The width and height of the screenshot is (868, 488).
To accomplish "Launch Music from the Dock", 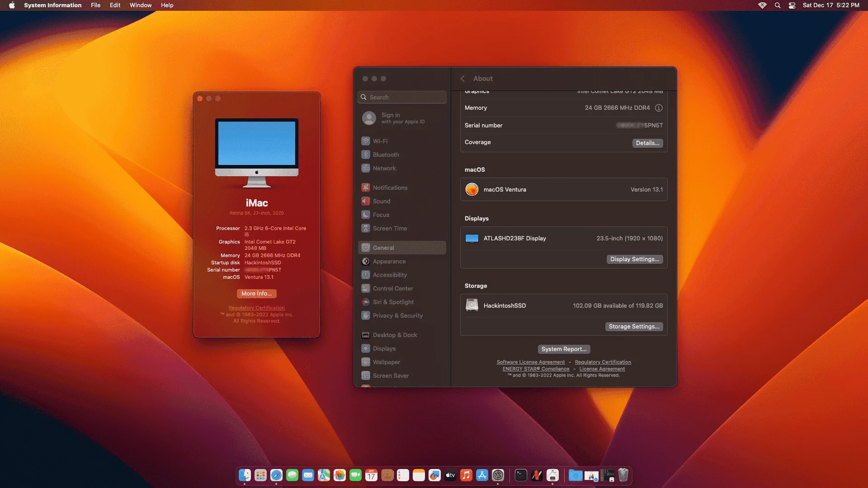I will point(466,475).
